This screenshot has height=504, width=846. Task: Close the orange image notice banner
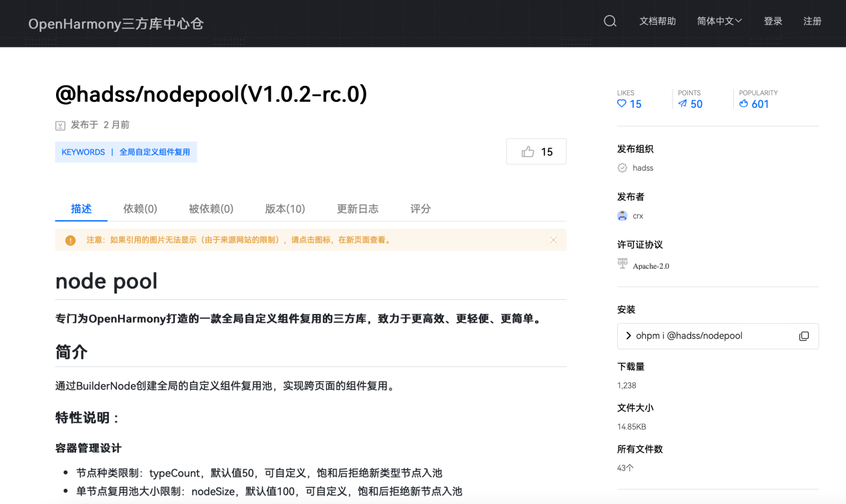553,240
